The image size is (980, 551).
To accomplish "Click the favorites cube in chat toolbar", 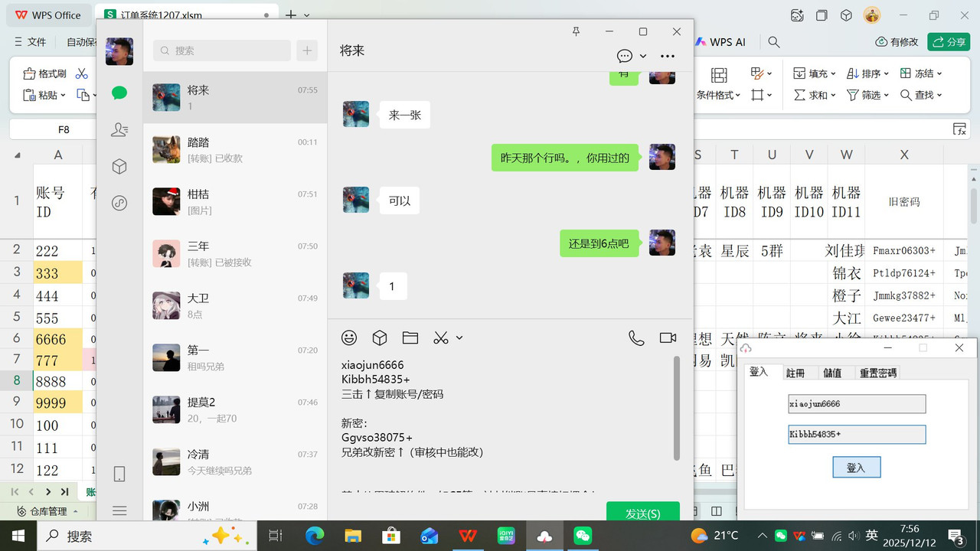I will [380, 337].
